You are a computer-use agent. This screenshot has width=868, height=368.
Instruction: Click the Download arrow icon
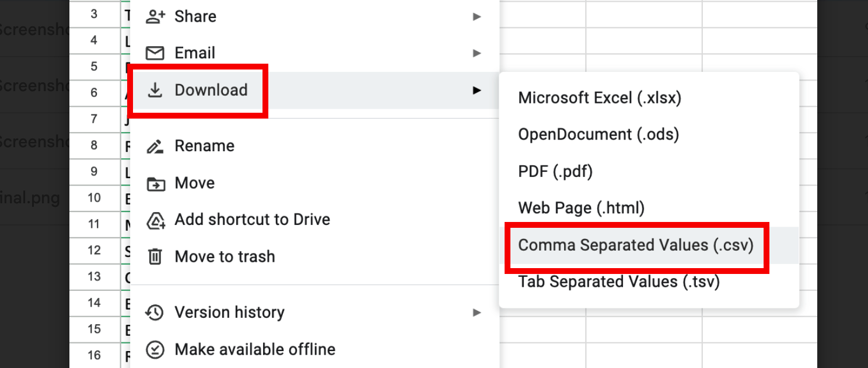coord(155,90)
